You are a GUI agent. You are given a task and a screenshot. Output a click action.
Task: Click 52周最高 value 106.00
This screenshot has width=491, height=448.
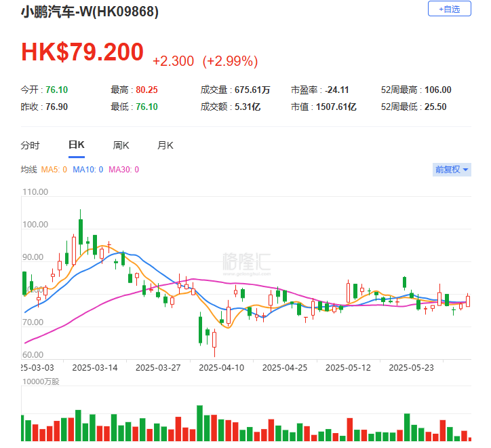438,90
